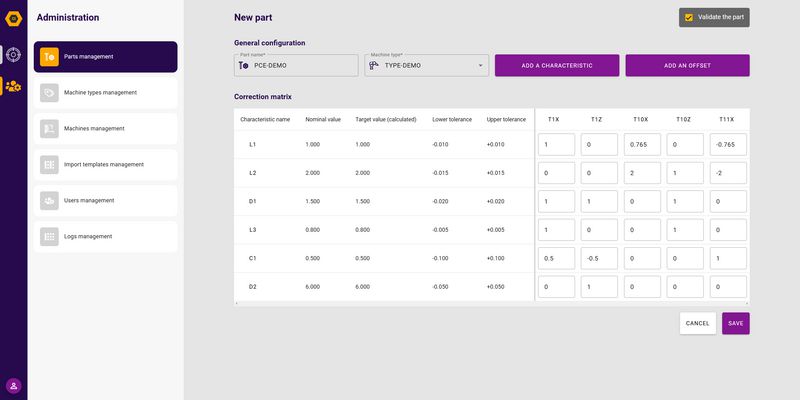Image resolution: width=800 pixels, height=400 pixels.
Task: Click the L3 target value 0.800
Action: click(x=363, y=230)
